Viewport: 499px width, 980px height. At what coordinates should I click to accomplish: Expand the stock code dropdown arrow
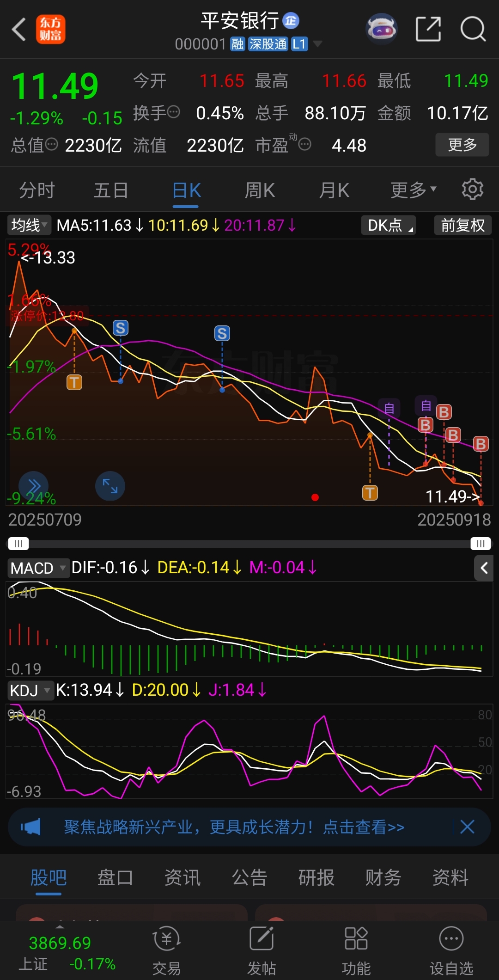point(317,44)
